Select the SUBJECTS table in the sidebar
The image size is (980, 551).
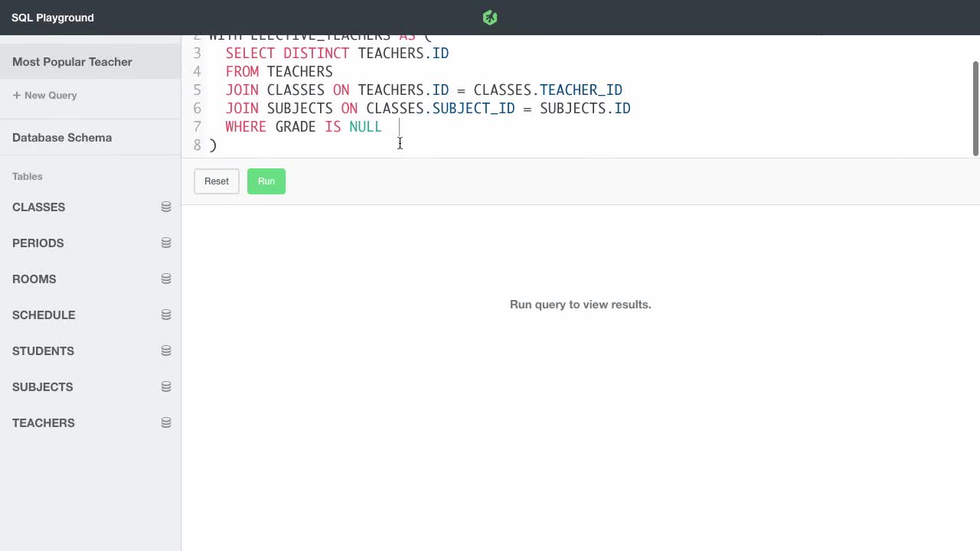42,386
